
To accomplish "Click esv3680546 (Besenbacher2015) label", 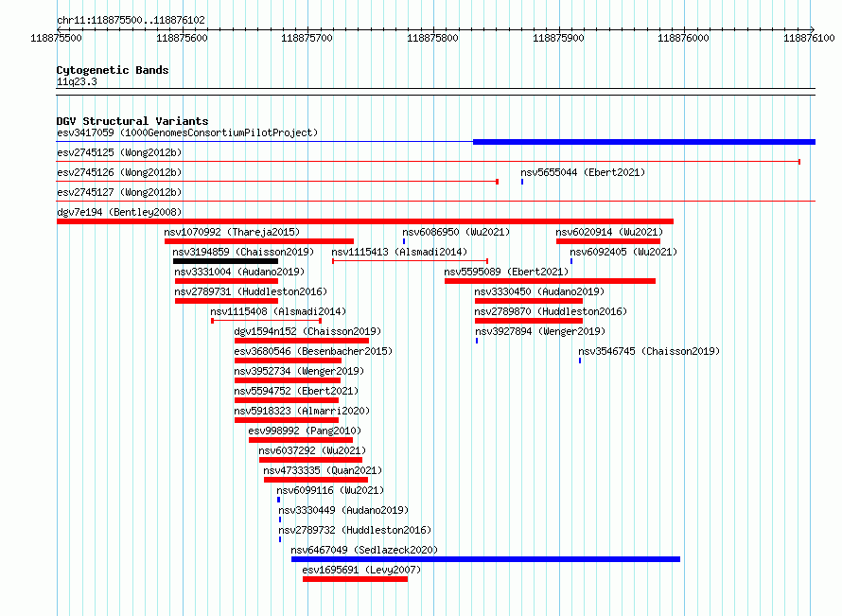I will [313, 351].
